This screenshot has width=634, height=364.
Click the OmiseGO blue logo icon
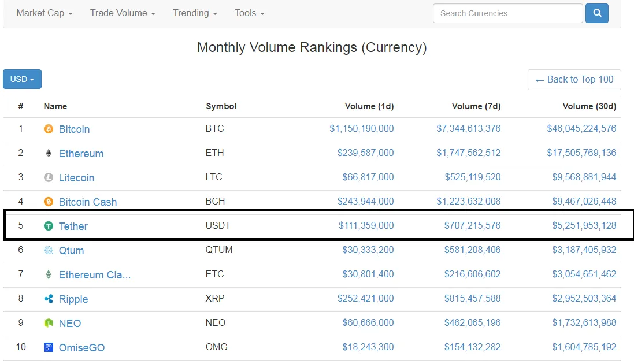click(49, 347)
